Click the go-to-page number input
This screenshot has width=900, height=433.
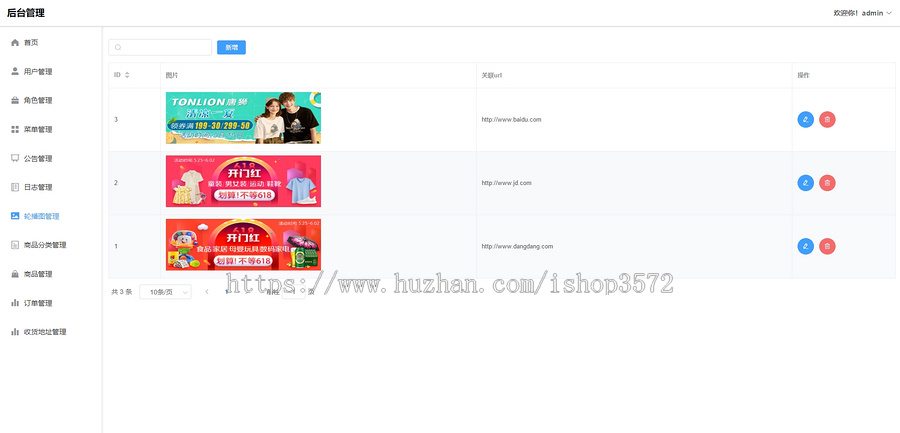[293, 292]
